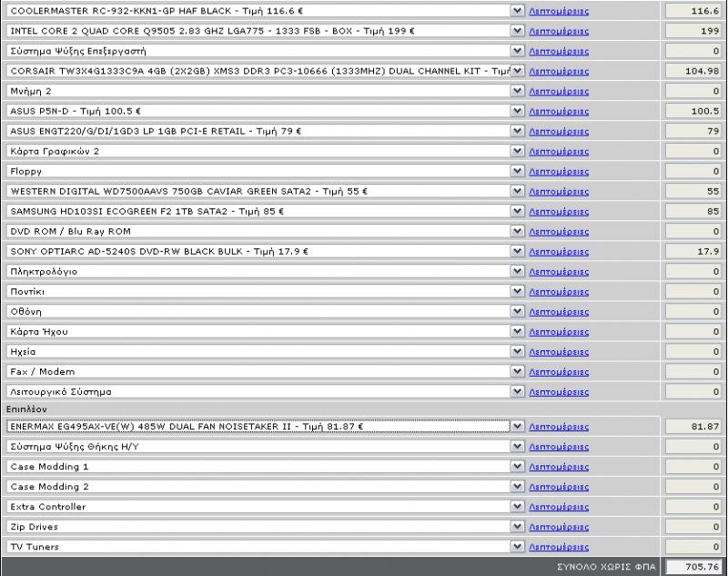Click the 116.6 price field for the case
Screen dimensions: 728x576
693,11
